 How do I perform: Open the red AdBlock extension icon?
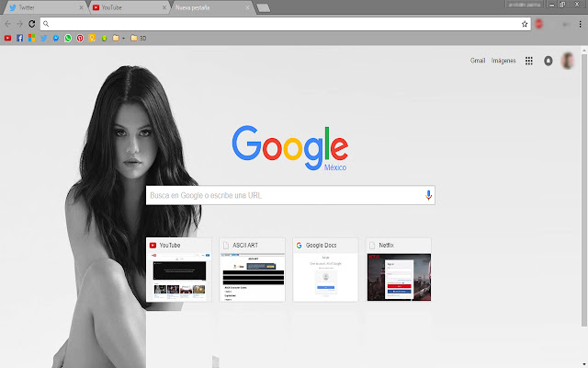(539, 24)
